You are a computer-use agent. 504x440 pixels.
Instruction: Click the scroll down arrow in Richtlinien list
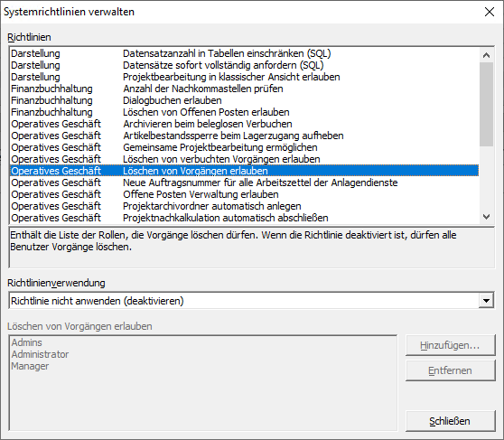tap(486, 217)
